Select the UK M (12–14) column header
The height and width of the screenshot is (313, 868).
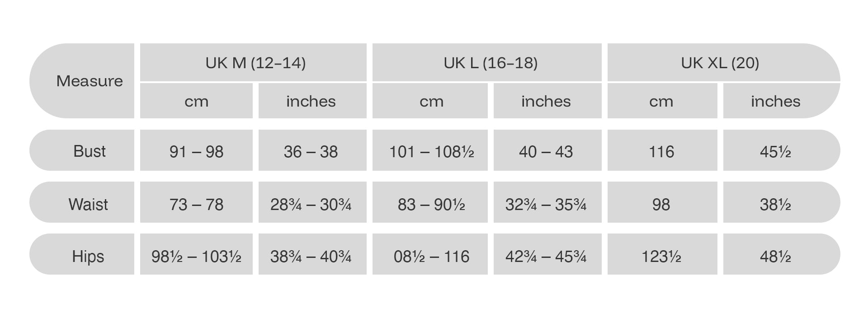[x=255, y=63]
